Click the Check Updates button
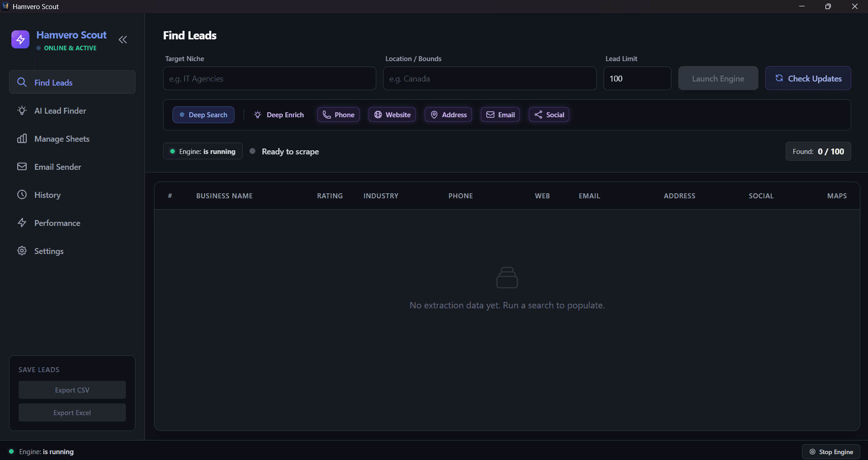Image resolution: width=868 pixels, height=460 pixels. (808, 78)
